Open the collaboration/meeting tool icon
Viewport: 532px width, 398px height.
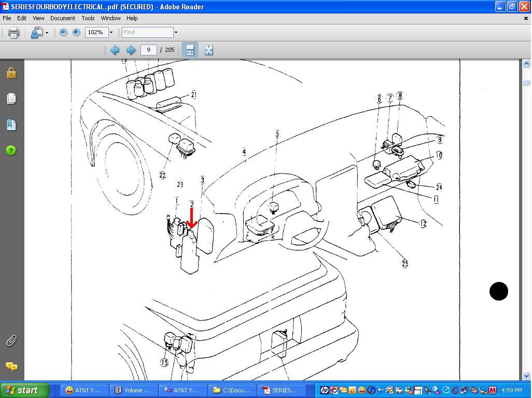(37, 33)
